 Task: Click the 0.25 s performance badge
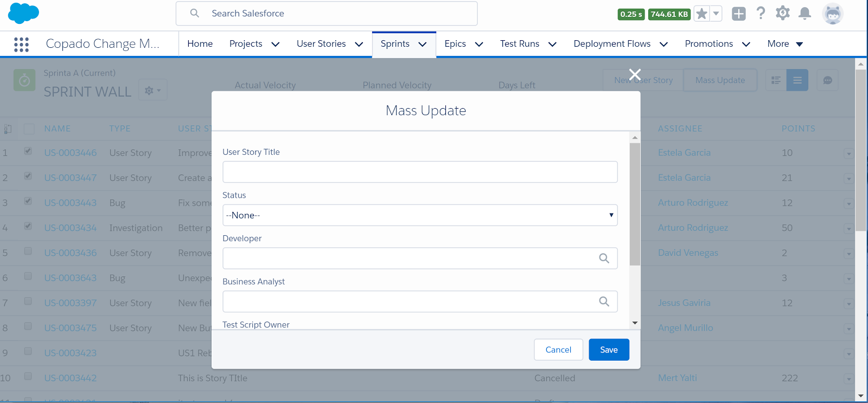point(631,14)
